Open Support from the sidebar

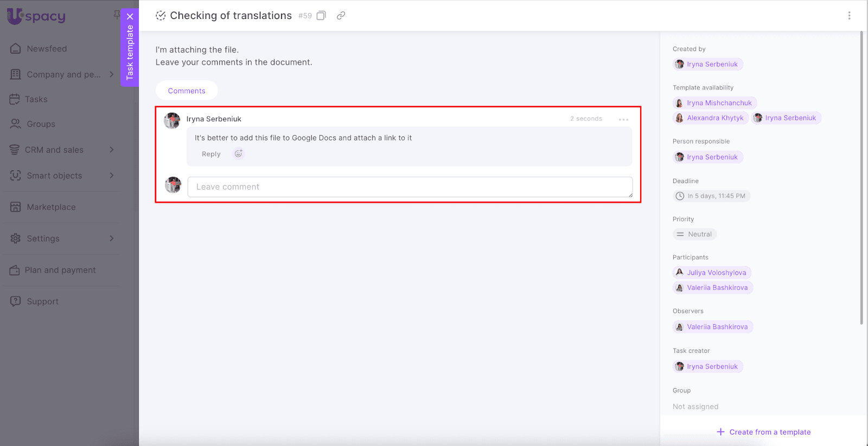click(42, 301)
